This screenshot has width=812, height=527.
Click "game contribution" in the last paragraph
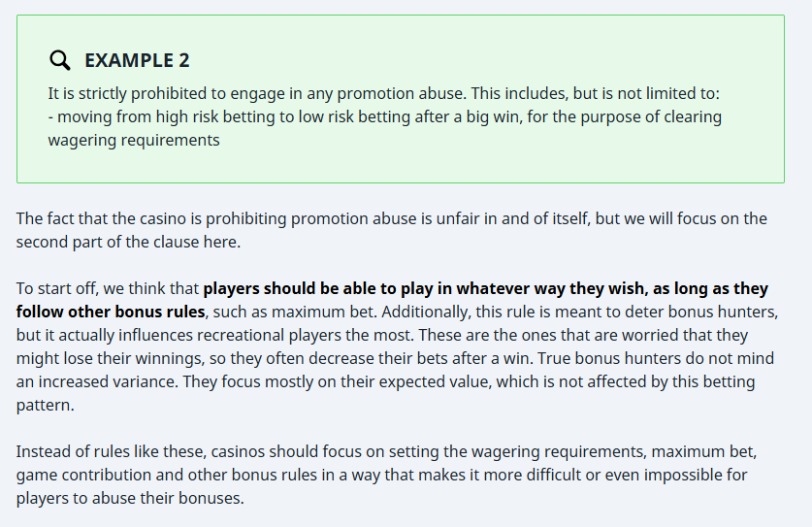point(79,477)
